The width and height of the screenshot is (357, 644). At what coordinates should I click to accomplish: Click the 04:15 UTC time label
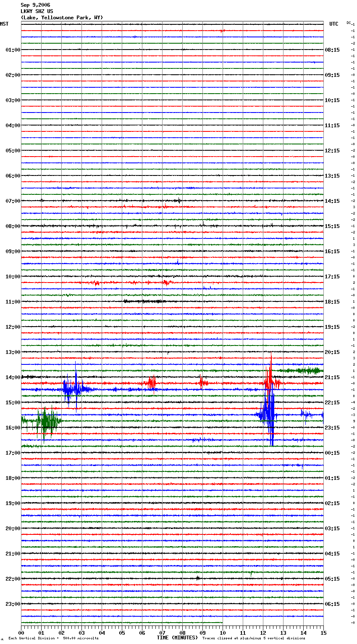click(332, 554)
